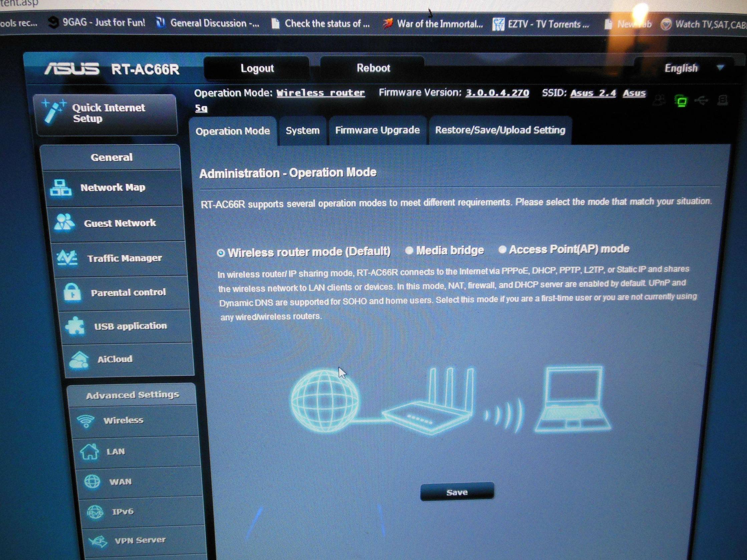Click the green network status icon
This screenshot has width=747, height=560.
(681, 101)
